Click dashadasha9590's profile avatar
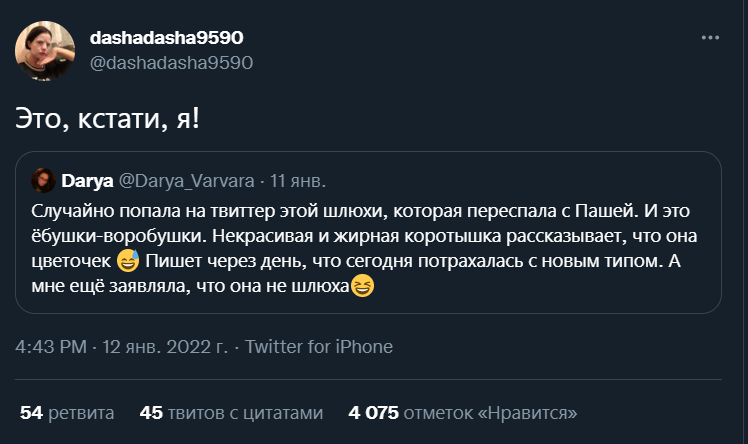This screenshot has width=748, height=444. 44,51
